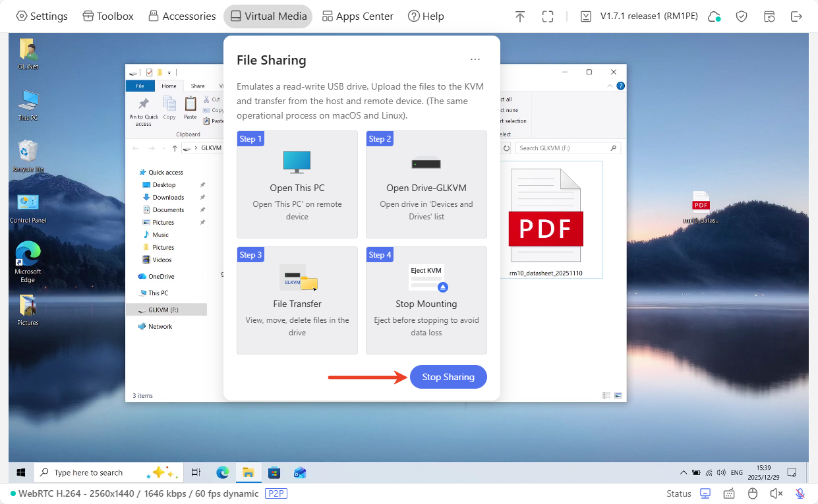
Task: Unmute the remote audio speaker
Action: tap(776, 493)
